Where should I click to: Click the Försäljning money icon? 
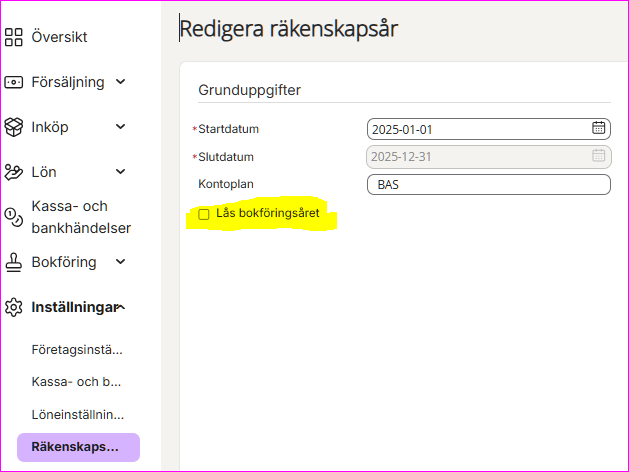tap(13, 82)
